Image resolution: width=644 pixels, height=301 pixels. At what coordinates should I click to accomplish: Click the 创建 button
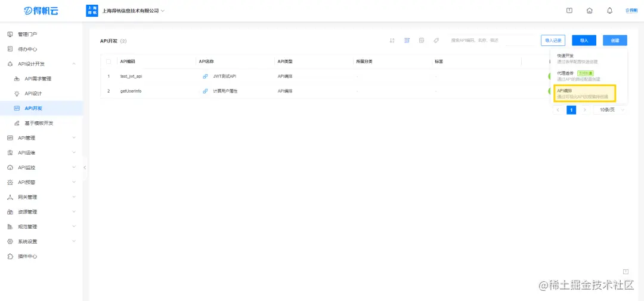click(x=615, y=40)
